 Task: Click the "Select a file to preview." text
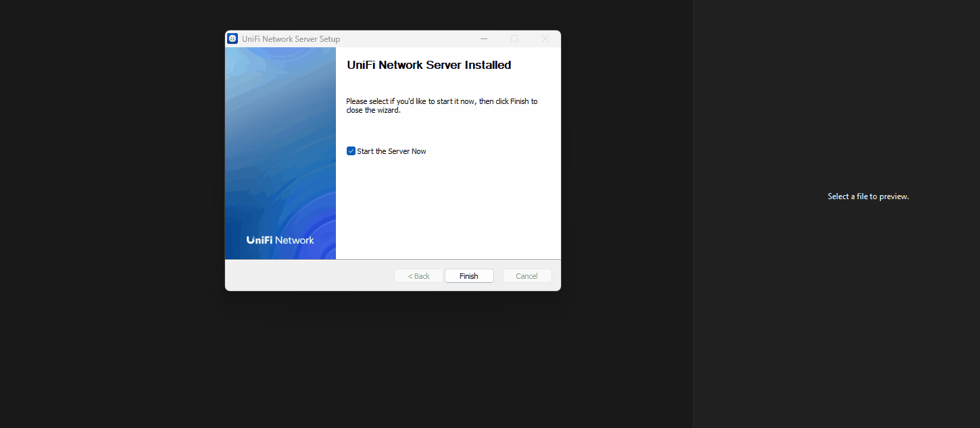[x=868, y=196]
